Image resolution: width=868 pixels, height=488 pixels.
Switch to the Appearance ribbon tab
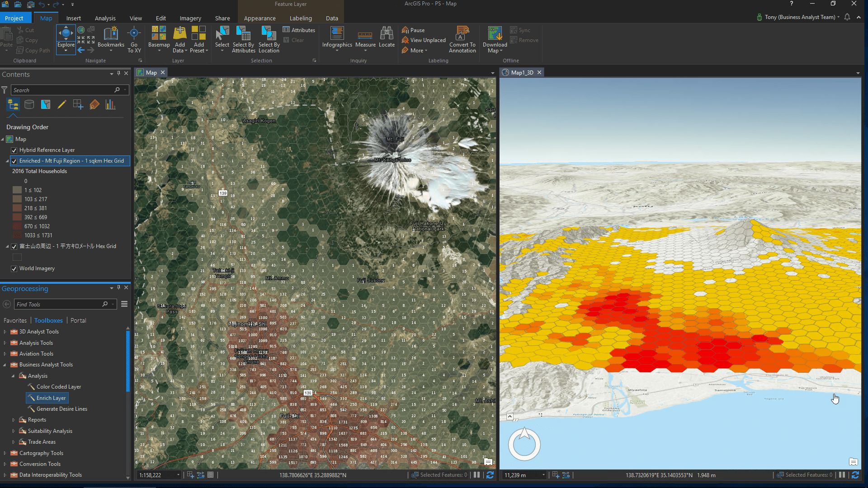pyautogui.click(x=259, y=19)
